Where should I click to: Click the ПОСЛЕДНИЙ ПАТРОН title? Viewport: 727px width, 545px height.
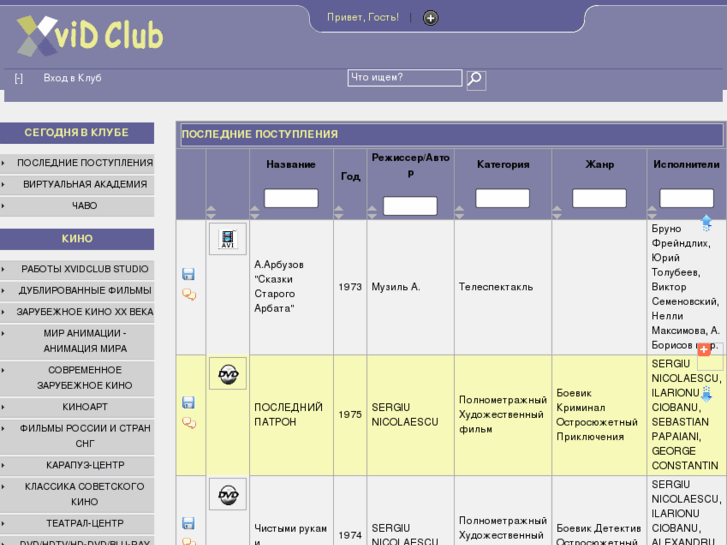pyautogui.click(x=288, y=414)
